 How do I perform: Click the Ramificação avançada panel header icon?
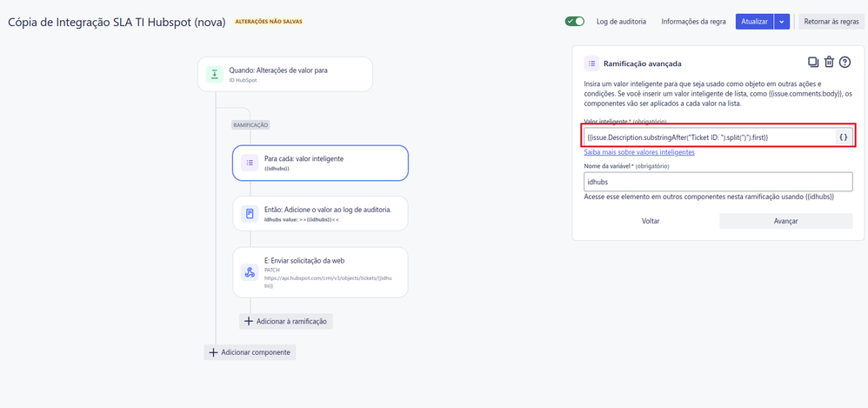coord(591,64)
